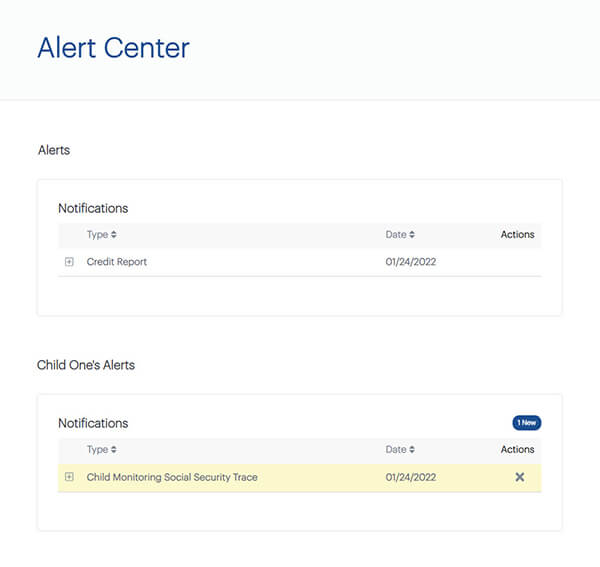Click sort arrows beside Date in Alerts table
Viewport: 600px width, 567px height.
tap(412, 235)
